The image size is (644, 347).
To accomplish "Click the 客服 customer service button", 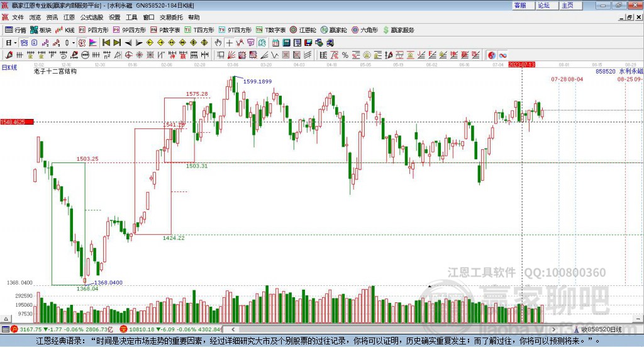I will click(520, 5).
